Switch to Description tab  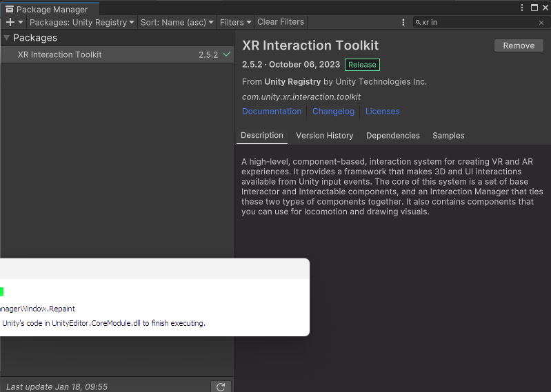(262, 136)
